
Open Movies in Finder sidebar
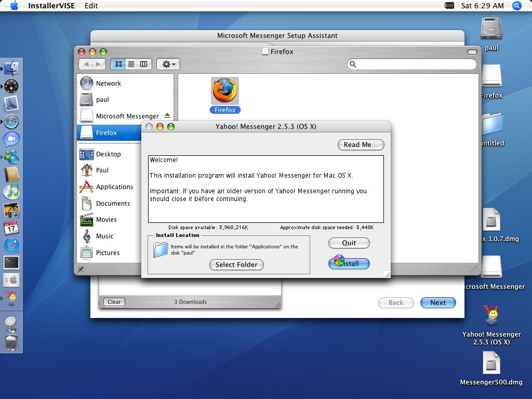pyautogui.click(x=109, y=220)
